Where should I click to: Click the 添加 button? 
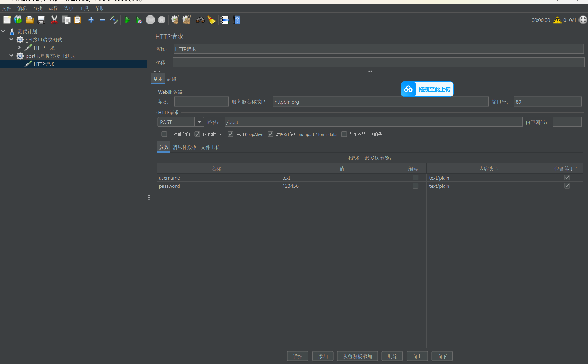[323, 356]
